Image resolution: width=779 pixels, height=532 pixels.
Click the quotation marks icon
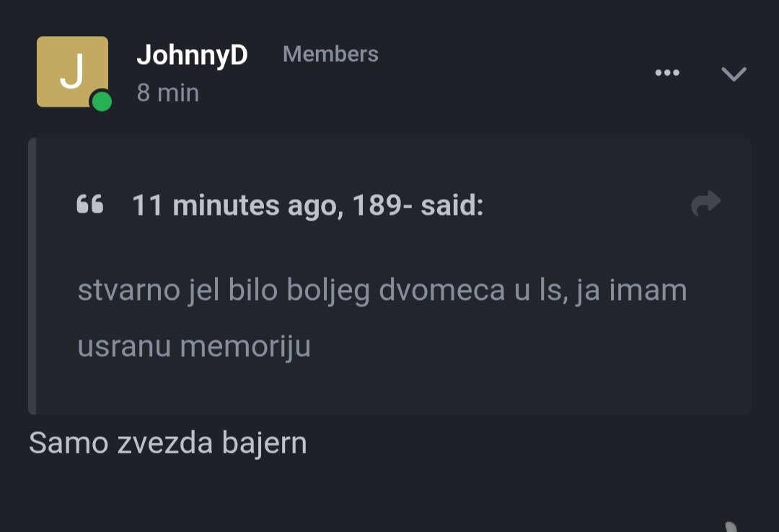(x=90, y=204)
